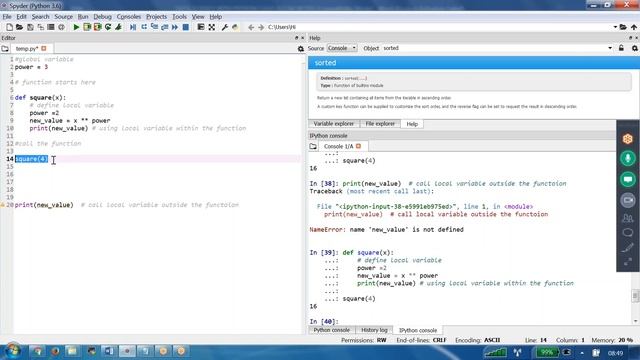Create a new file with toolbar icon

click(9, 27)
